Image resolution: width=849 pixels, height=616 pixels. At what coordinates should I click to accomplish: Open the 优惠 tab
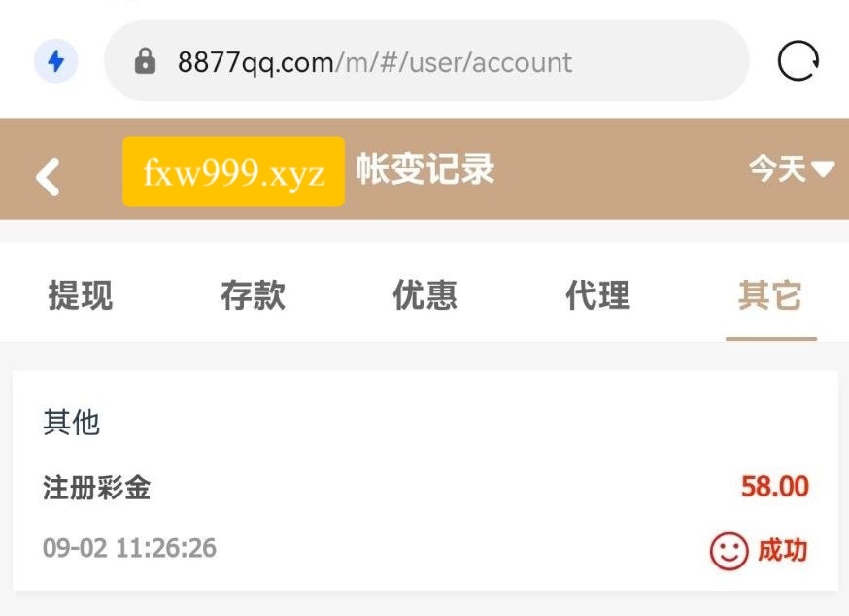[x=425, y=295]
